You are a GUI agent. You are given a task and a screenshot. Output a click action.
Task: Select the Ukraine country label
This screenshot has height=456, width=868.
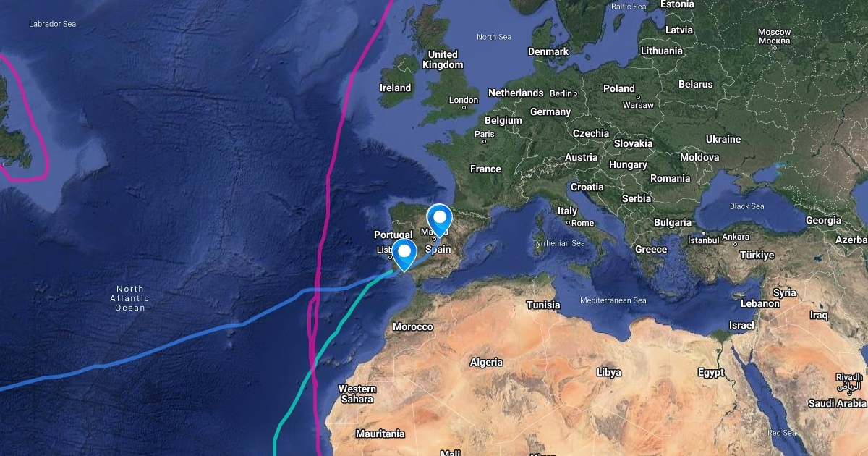coord(723,139)
